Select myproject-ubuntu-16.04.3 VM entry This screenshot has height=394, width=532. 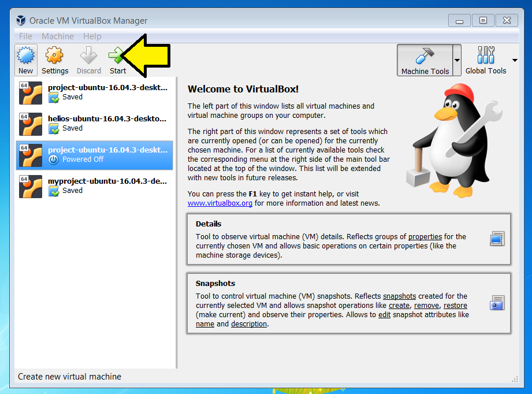tap(94, 186)
